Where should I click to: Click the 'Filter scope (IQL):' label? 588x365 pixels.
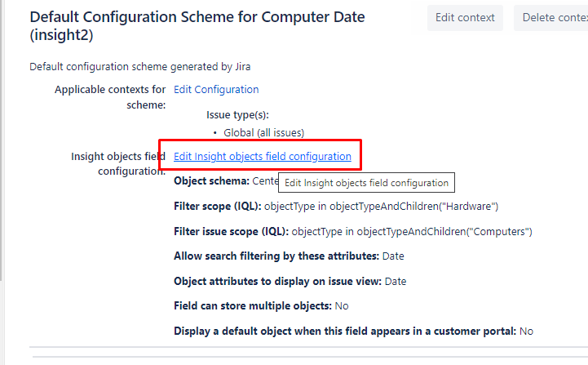(x=218, y=206)
